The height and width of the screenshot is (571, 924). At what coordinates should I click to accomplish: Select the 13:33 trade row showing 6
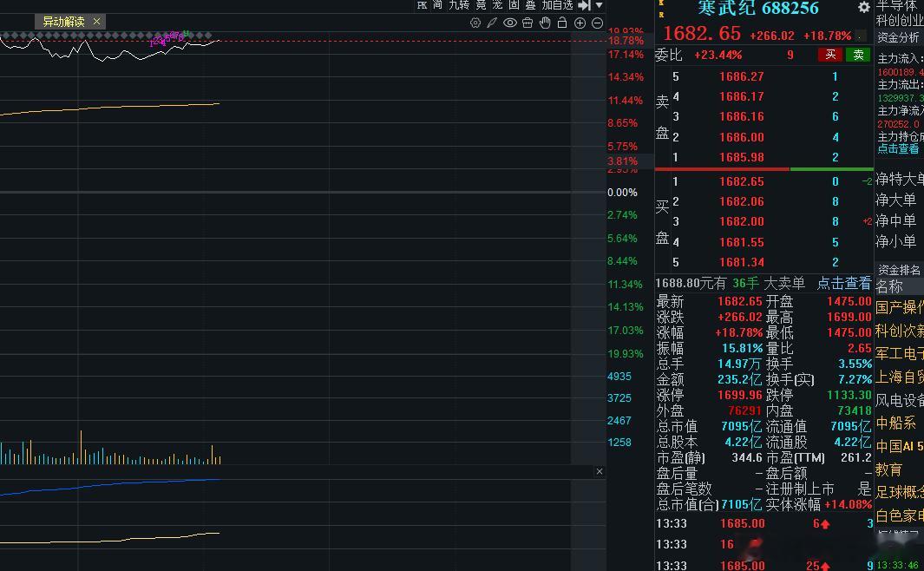click(763, 523)
